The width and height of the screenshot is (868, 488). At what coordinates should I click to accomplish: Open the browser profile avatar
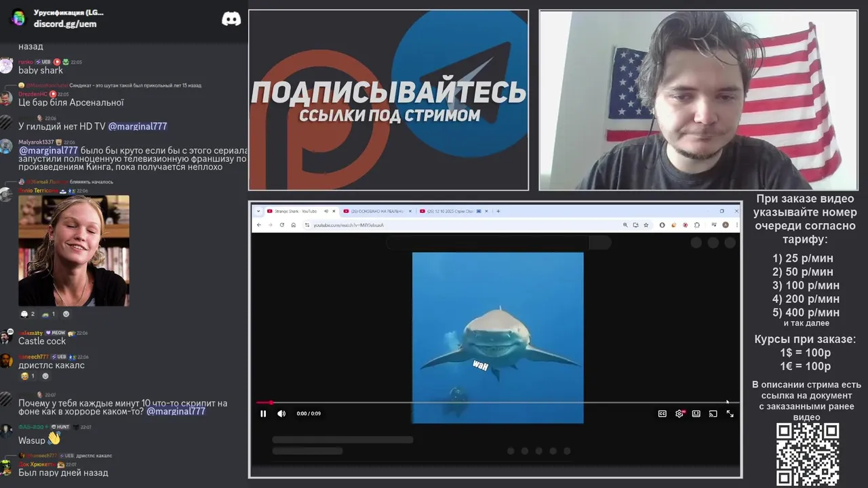coord(726,225)
